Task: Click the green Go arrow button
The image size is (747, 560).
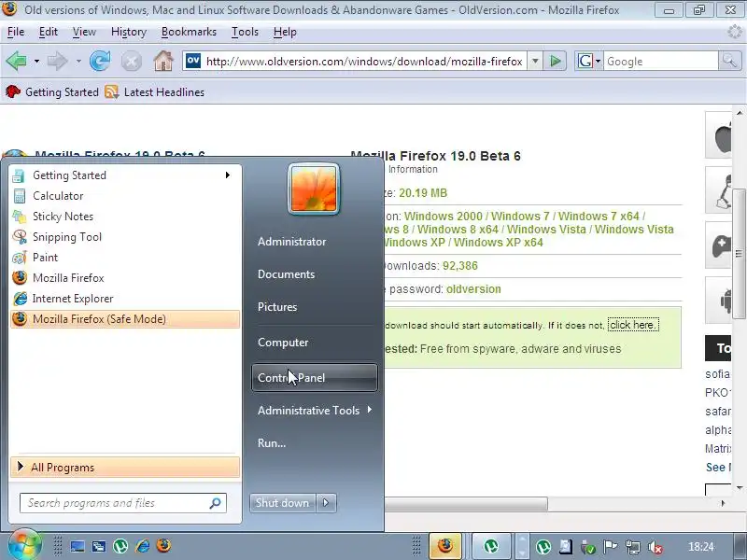Action: click(555, 61)
